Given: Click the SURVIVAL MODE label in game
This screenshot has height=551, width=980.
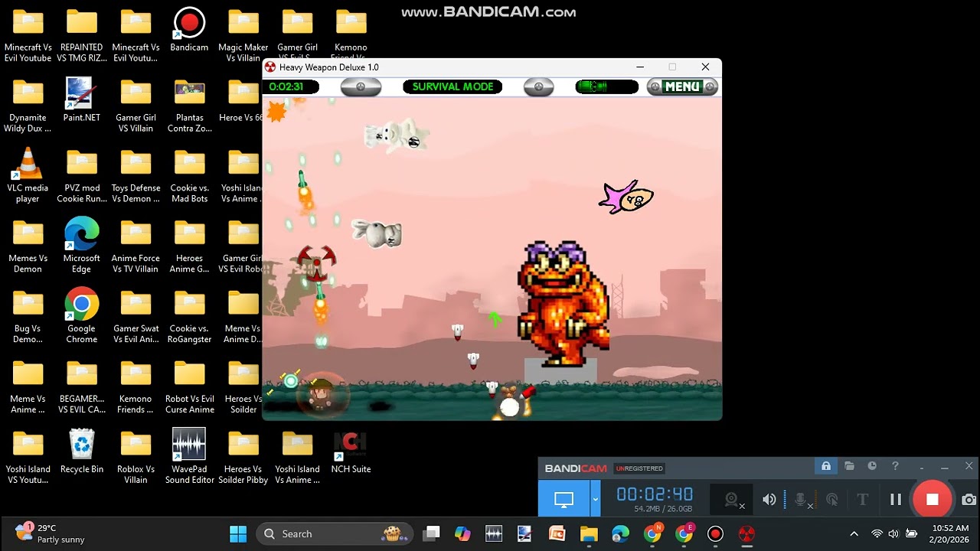Looking at the screenshot, I should pyautogui.click(x=452, y=86).
